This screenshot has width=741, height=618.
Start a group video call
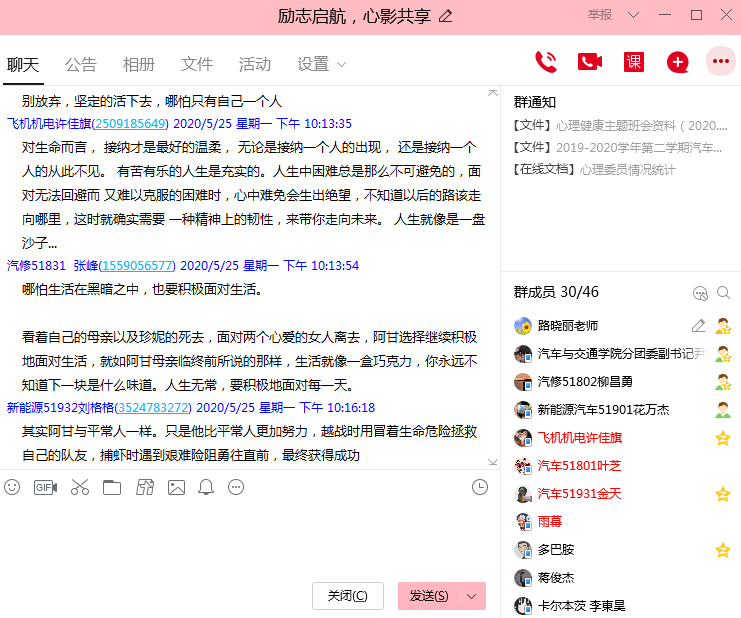590,62
